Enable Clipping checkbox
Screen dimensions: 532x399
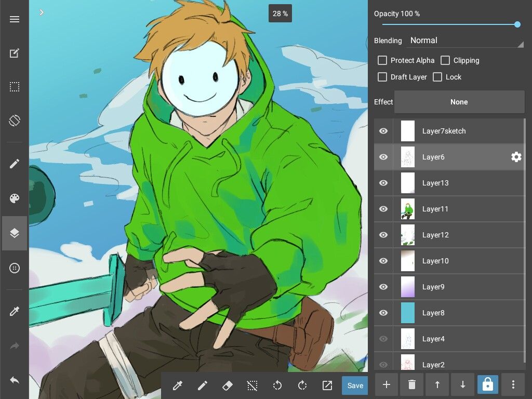pos(445,60)
